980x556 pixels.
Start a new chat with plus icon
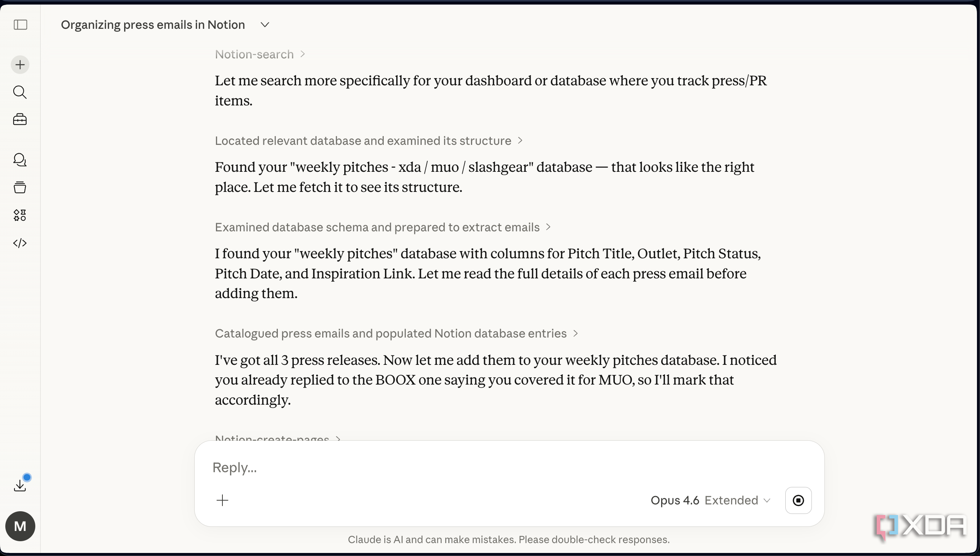pyautogui.click(x=20, y=64)
